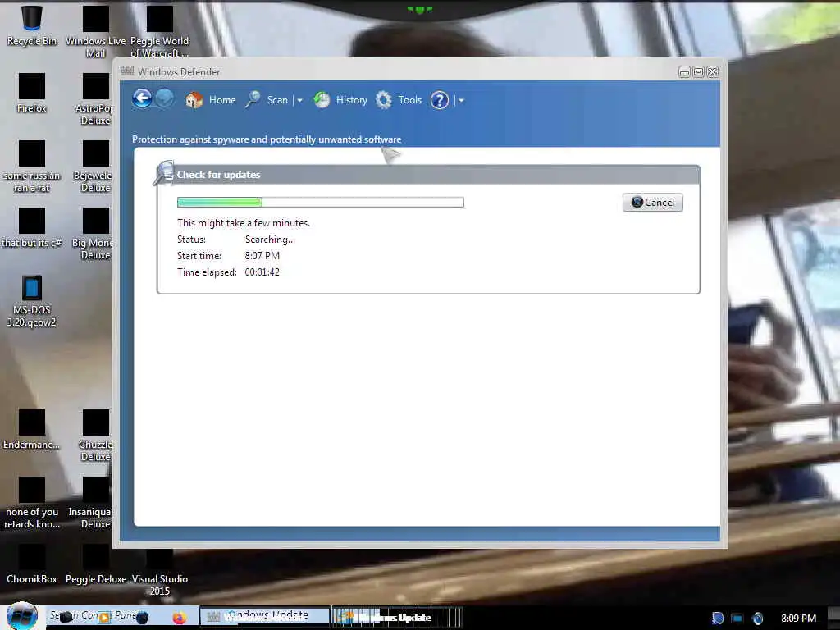Launch Firefox from the taskbar quick launch
Screen dimensions: 840x630
[x=179, y=618]
